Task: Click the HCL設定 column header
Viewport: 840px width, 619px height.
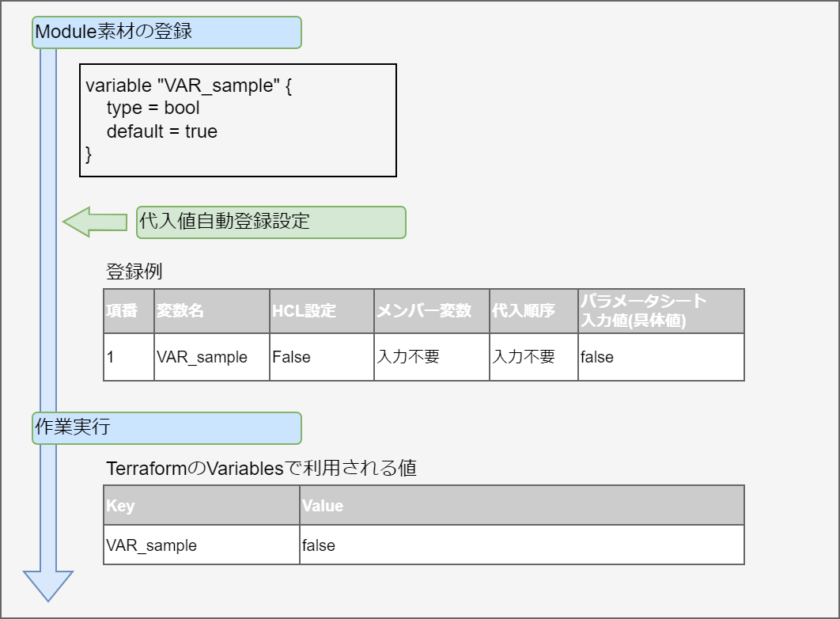Action: pyautogui.click(x=321, y=311)
